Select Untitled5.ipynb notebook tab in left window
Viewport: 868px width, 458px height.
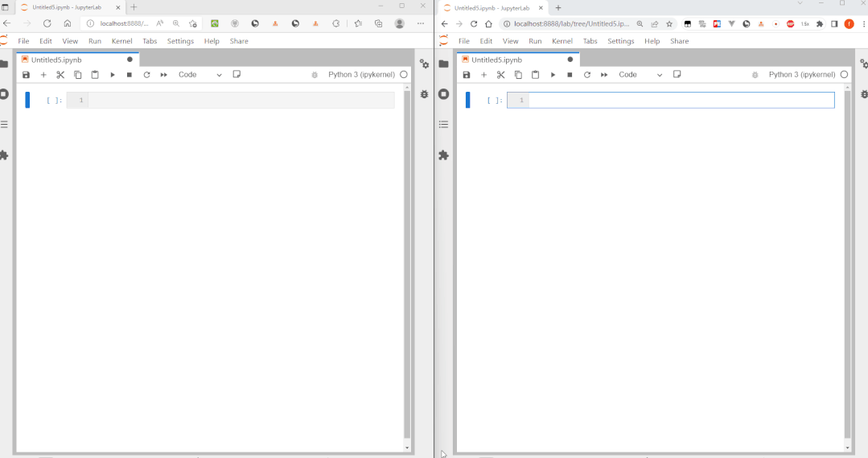pos(77,60)
